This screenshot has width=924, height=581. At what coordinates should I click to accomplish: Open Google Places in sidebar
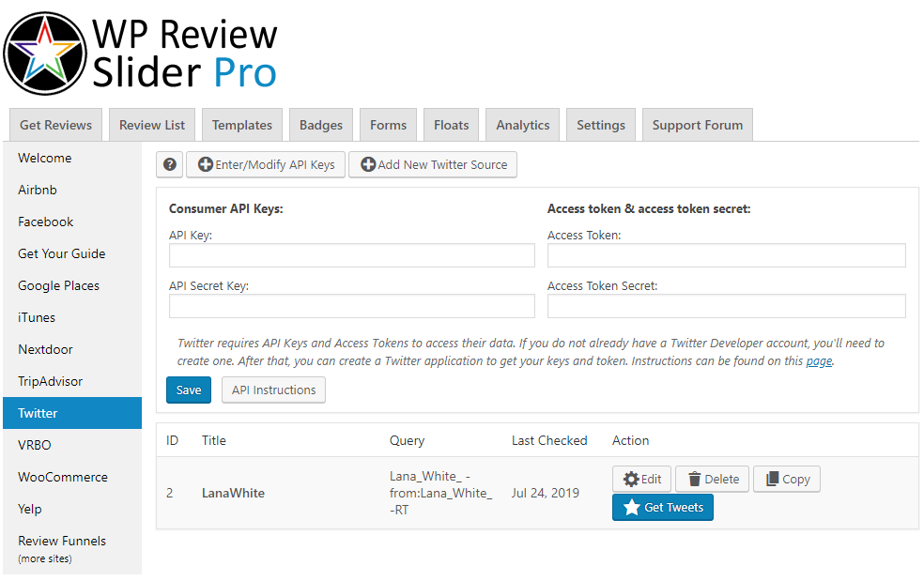click(x=72, y=285)
